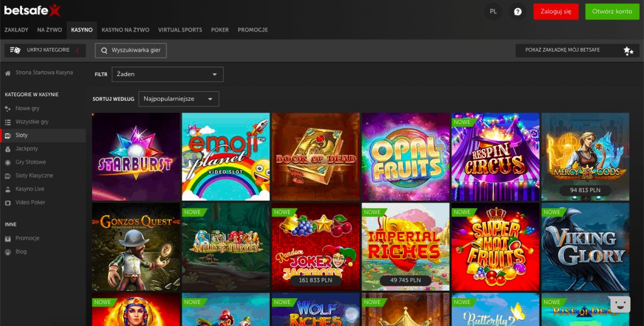This screenshot has width=644, height=326.
Task: Open the Mercy of the Gods game
Action: click(586, 157)
